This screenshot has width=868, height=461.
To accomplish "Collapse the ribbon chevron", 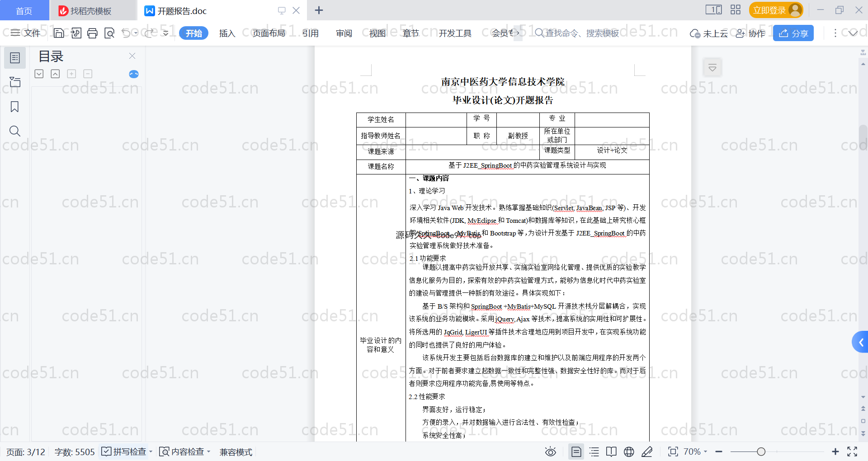I will (x=853, y=33).
